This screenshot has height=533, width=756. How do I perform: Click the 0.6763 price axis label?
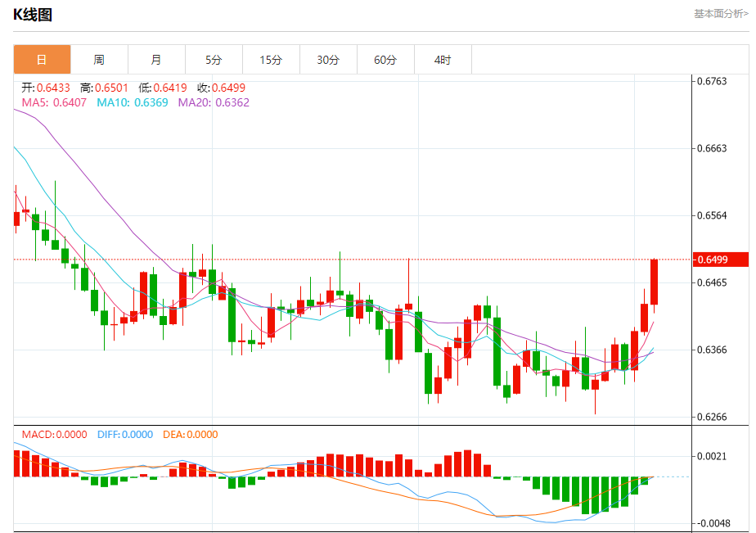712,81
